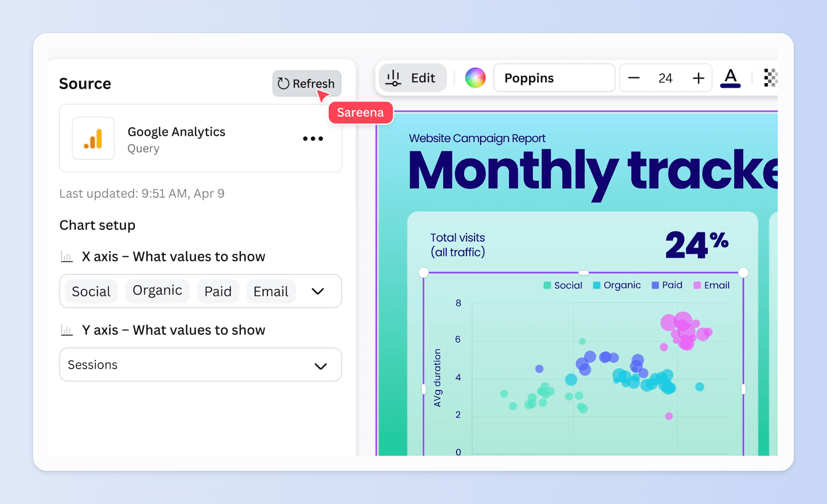Click the top-left chart resize handle
Viewport: 827px width, 504px height.
(x=423, y=272)
